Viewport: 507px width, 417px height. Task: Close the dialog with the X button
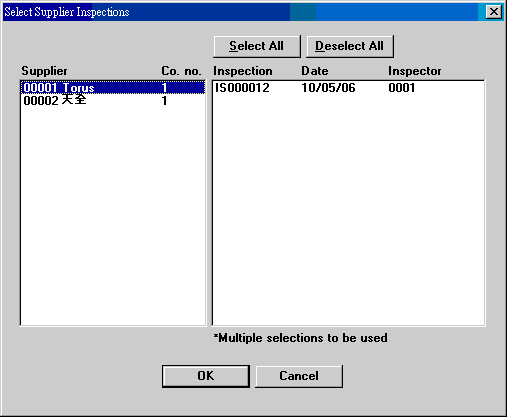pos(494,12)
